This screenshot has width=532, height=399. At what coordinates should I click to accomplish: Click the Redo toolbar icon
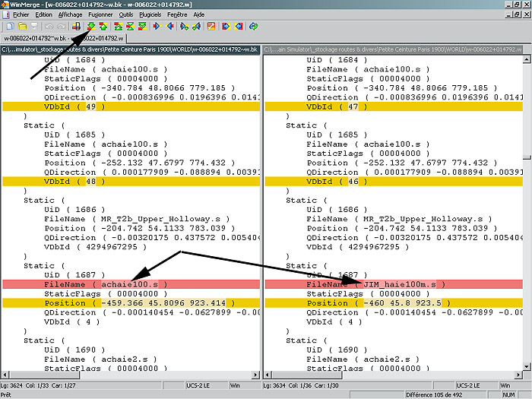pos(61,26)
